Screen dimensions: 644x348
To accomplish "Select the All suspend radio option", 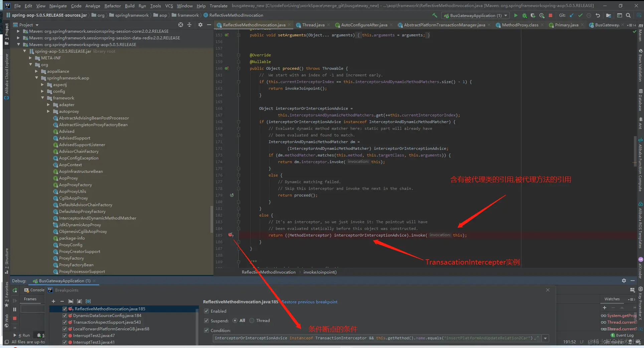I will [235, 321].
